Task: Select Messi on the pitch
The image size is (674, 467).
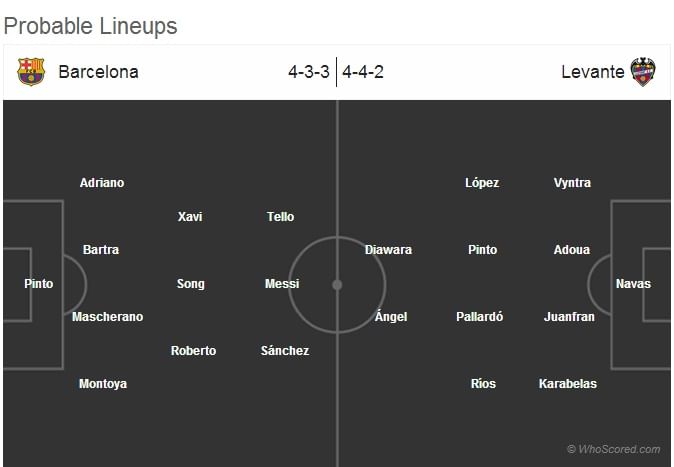Action: tap(282, 284)
